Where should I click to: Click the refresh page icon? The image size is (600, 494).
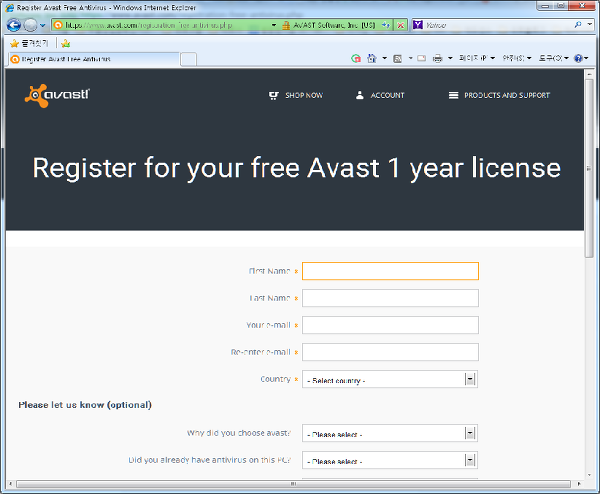pyautogui.click(x=386, y=25)
